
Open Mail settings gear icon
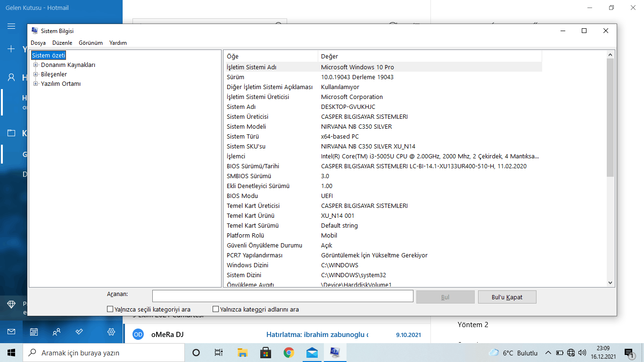coord(111,332)
